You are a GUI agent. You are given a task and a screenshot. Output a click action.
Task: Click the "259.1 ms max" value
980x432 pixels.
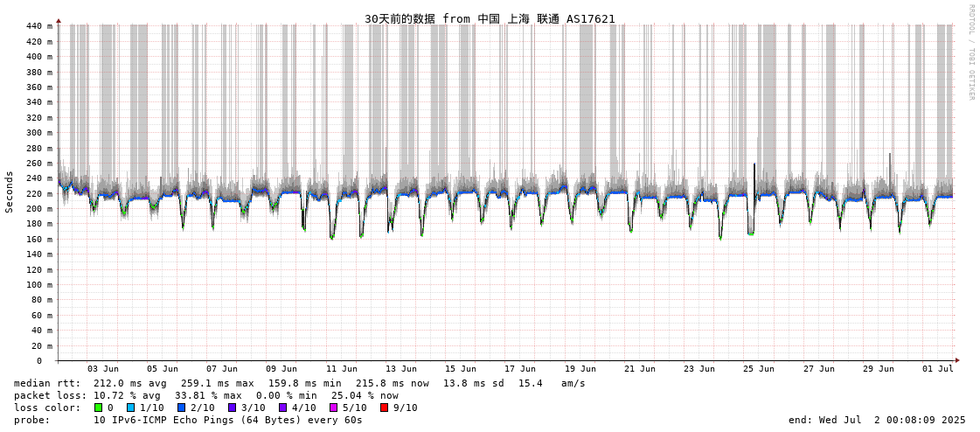218,383
